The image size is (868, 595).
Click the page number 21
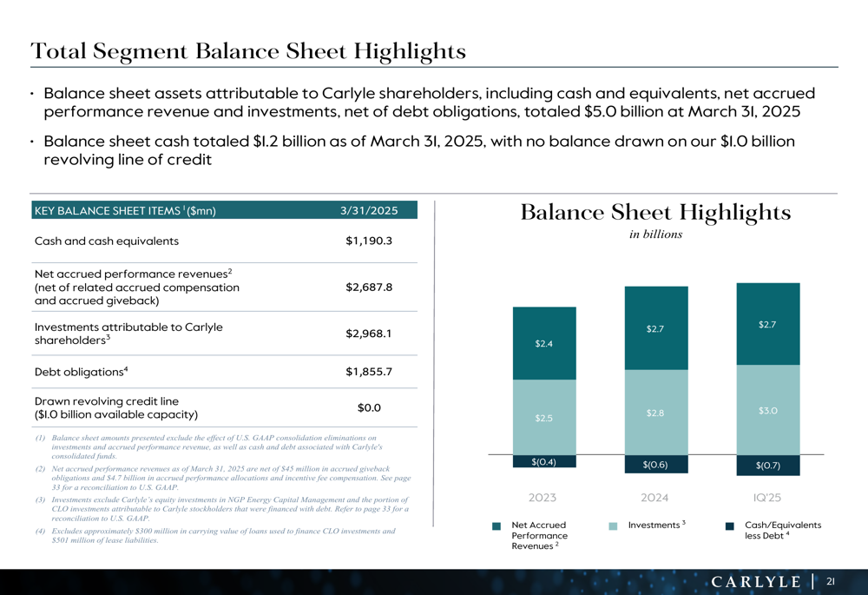(831, 582)
